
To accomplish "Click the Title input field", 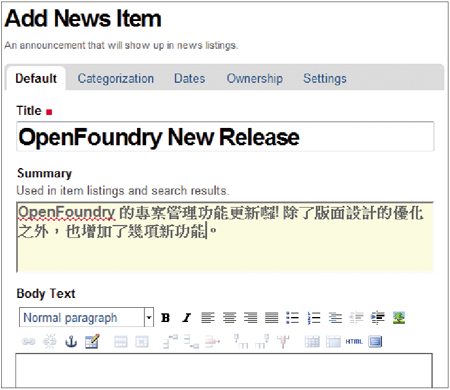I will tap(225, 137).
